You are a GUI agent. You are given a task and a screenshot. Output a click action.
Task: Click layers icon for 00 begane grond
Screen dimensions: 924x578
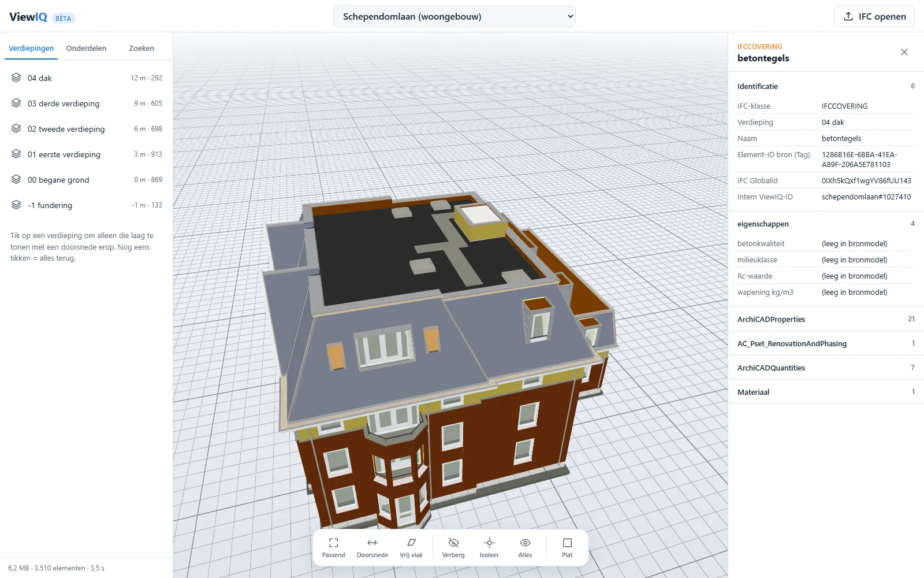16,180
